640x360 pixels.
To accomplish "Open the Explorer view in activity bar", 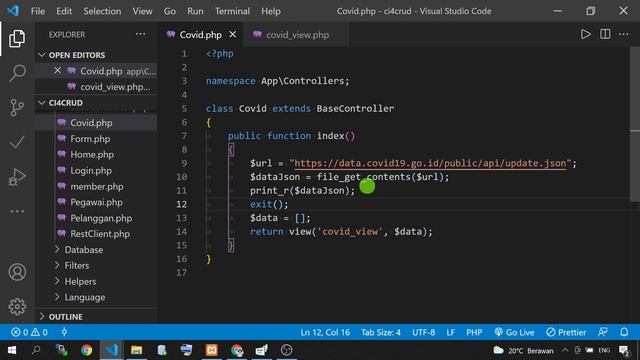I will tap(17, 38).
